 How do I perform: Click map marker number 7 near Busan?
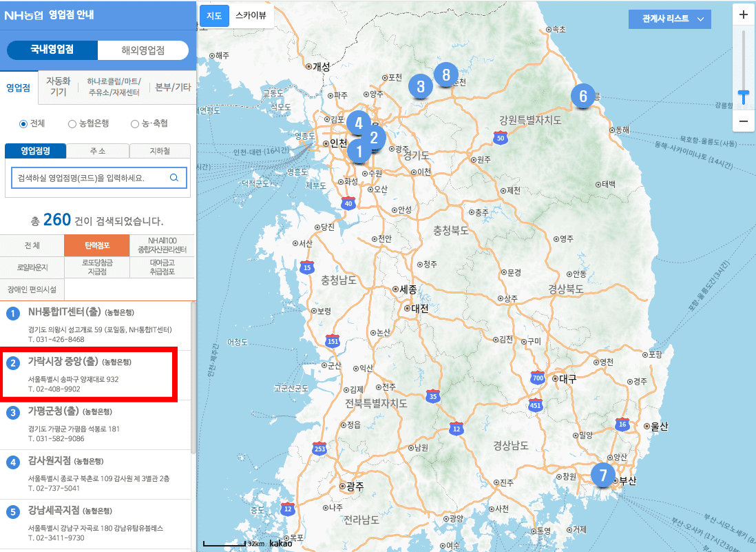coord(602,476)
